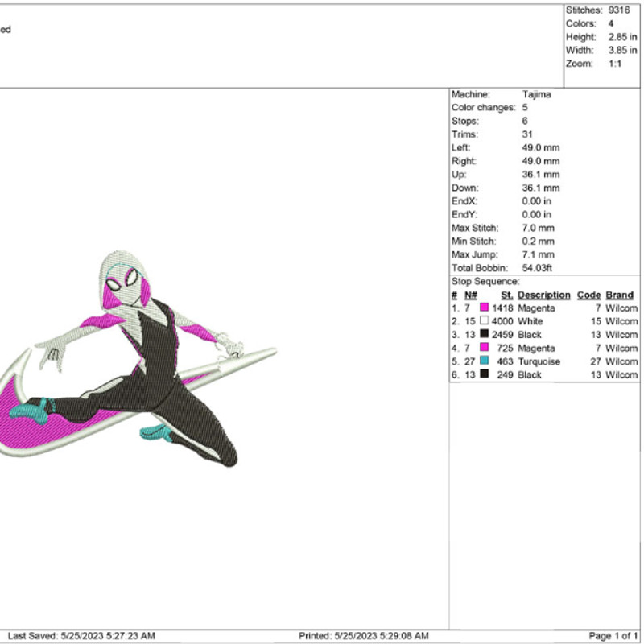Click the N# column header
The width and height of the screenshot is (644, 644).
[470, 295]
